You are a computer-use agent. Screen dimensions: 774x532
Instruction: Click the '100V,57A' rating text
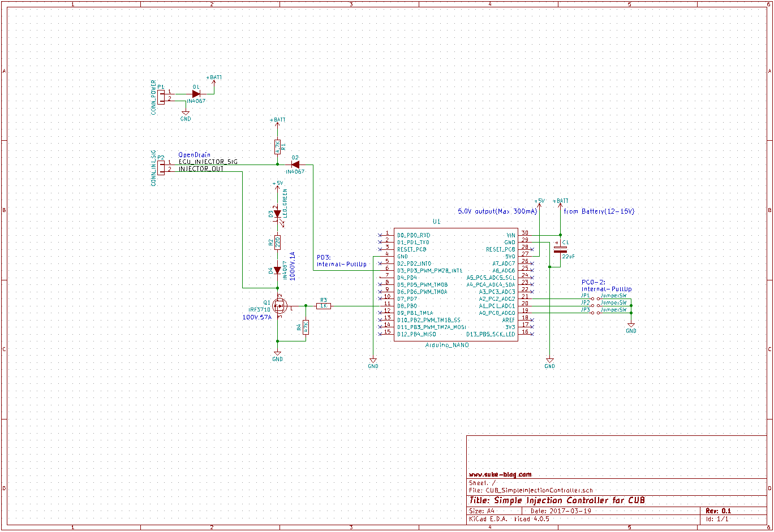pyautogui.click(x=257, y=317)
